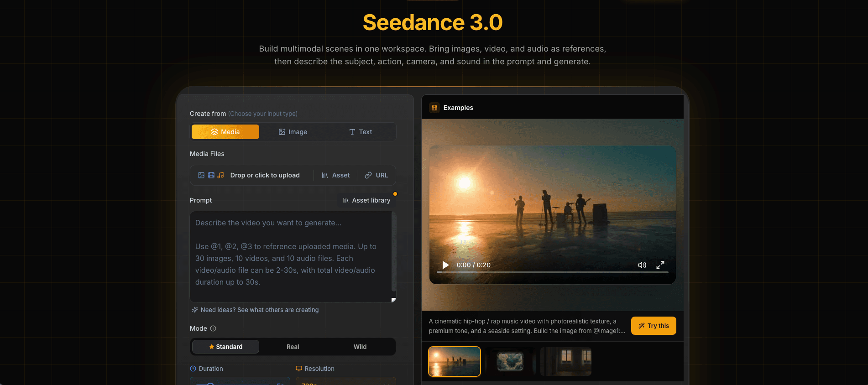The image size is (868, 385).
Task: Click the magic wand icon in Try this
Action: pos(642,326)
